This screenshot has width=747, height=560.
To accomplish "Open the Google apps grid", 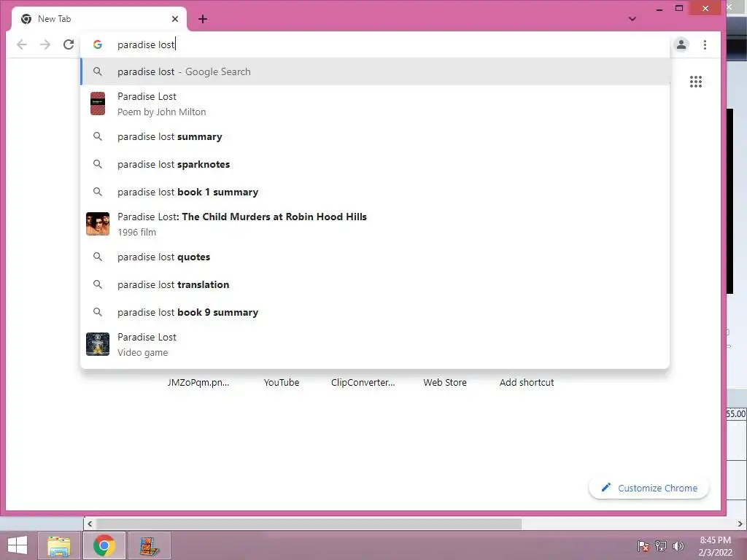I will [695, 82].
